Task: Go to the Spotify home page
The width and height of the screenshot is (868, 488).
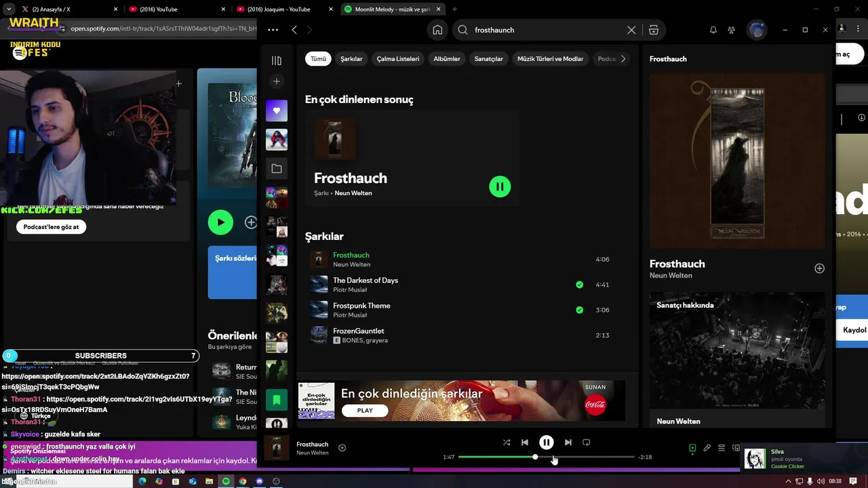Action: pos(437,30)
